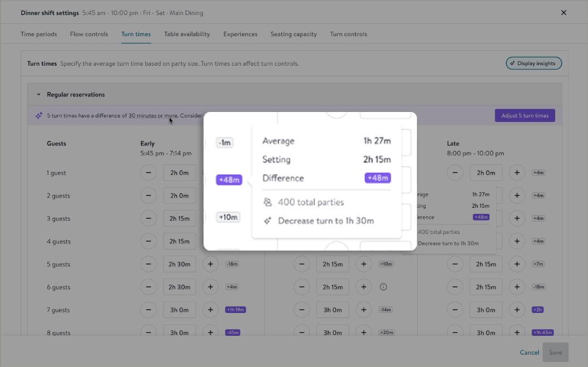Increase Early turn time for 5 guests
This screenshot has width=588, height=367.
pyautogui.click(x=210, y=264)
